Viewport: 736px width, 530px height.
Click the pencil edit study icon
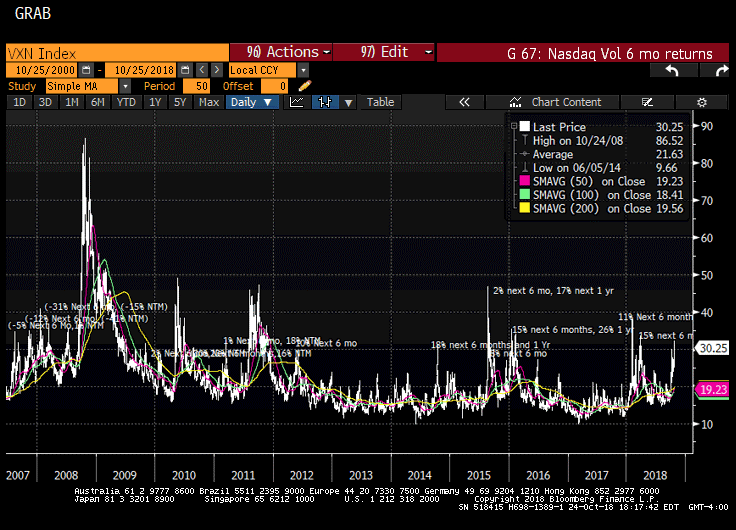305,86
